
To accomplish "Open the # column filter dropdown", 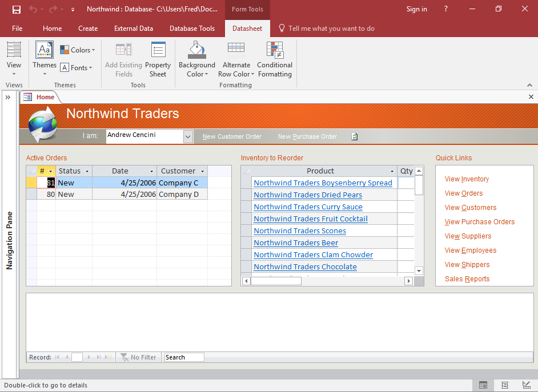I will tap(51, 171).
